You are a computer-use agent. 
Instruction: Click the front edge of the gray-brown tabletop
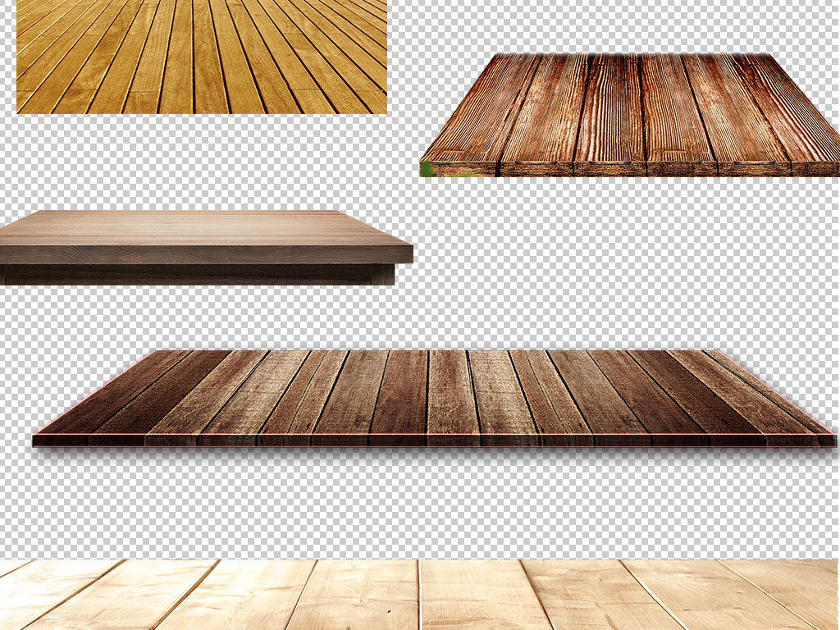coord(205,255)
